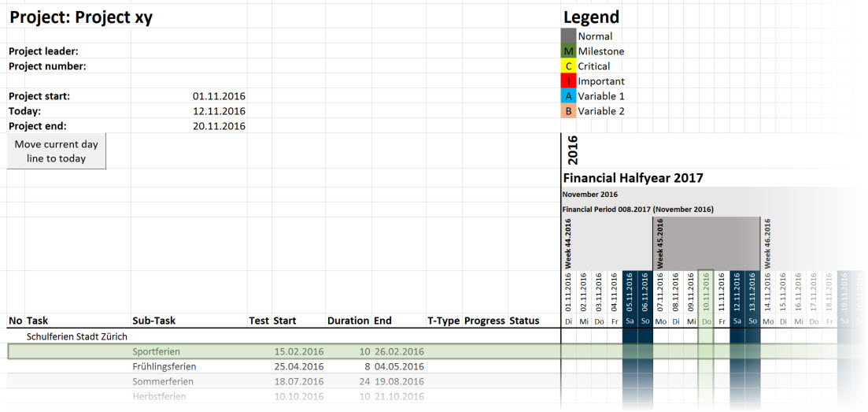Viewport: 868px width, 412px height.
Task: Click the Move current day line to today button
Action: (57, 151)
